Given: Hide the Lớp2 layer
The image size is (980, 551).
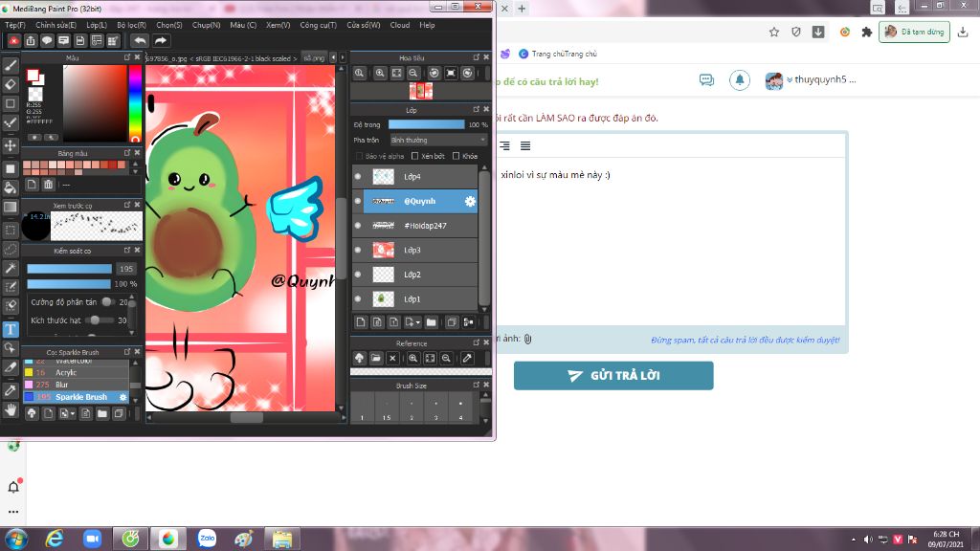Looking at the screenshot, I should click(358, 275).
